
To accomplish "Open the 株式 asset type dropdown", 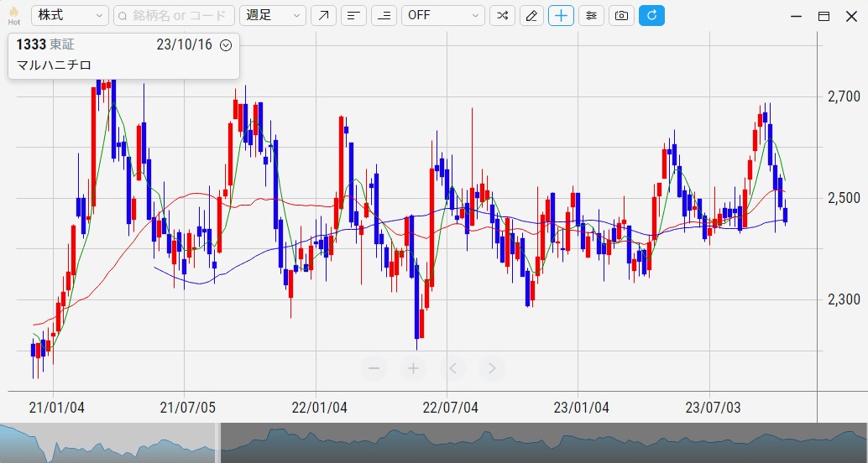I will click(x=70, y=16).
